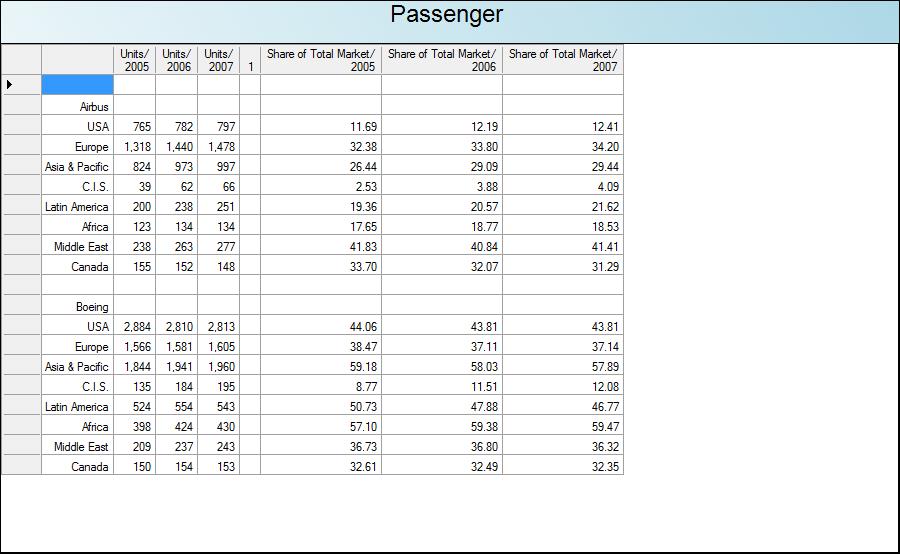Click Share of Total Market/2007 header
Image resolution: width=900 pixels, height=554 pixels.
[563, 60]
